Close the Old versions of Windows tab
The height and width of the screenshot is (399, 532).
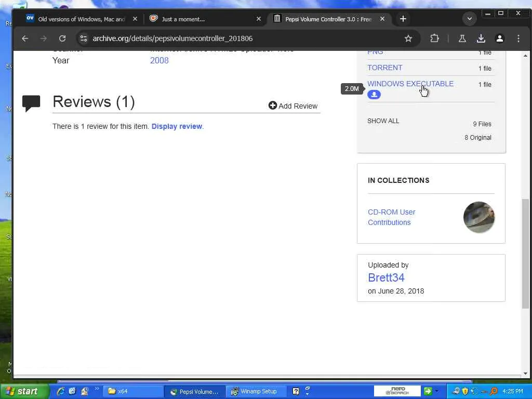[135, 19]
